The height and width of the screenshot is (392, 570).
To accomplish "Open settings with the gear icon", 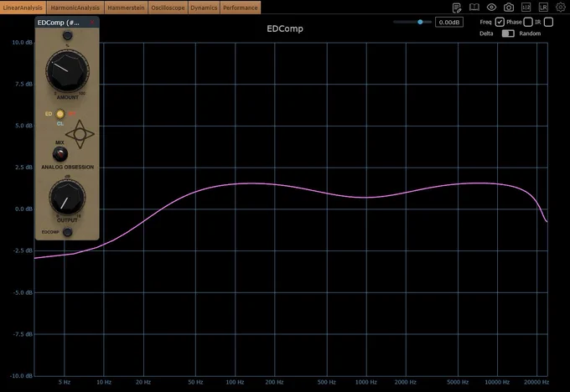I will point(561,8).
